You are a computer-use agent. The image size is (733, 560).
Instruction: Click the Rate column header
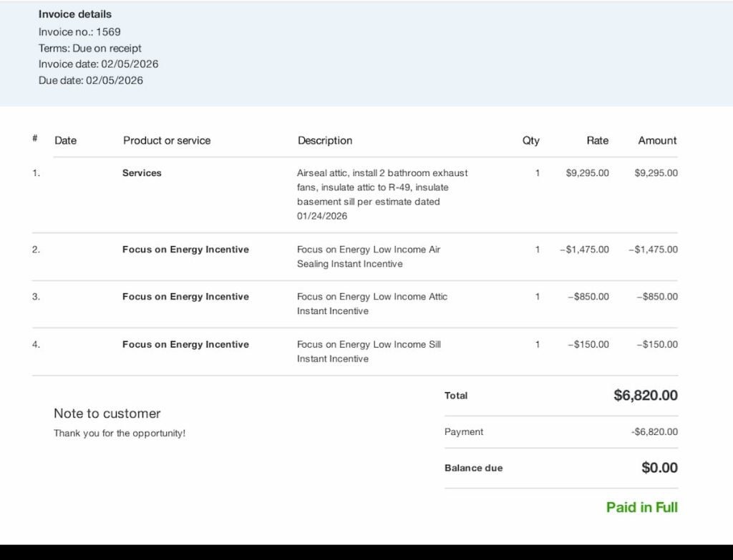pos(597,140)
